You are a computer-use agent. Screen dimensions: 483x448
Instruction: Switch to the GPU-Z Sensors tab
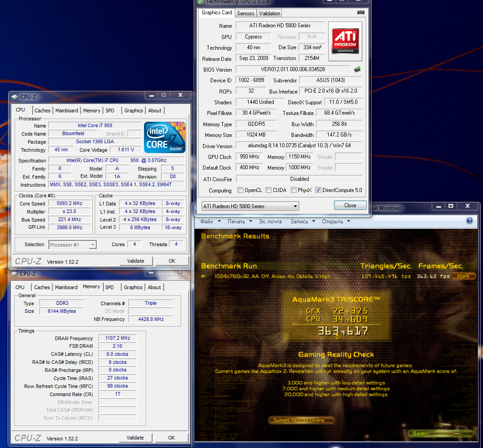point(246,13)
